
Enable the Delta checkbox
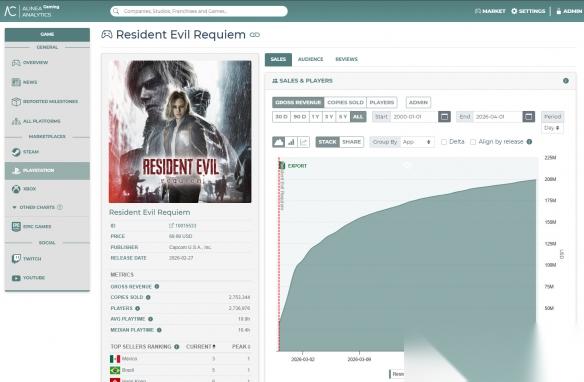[444, 142]
